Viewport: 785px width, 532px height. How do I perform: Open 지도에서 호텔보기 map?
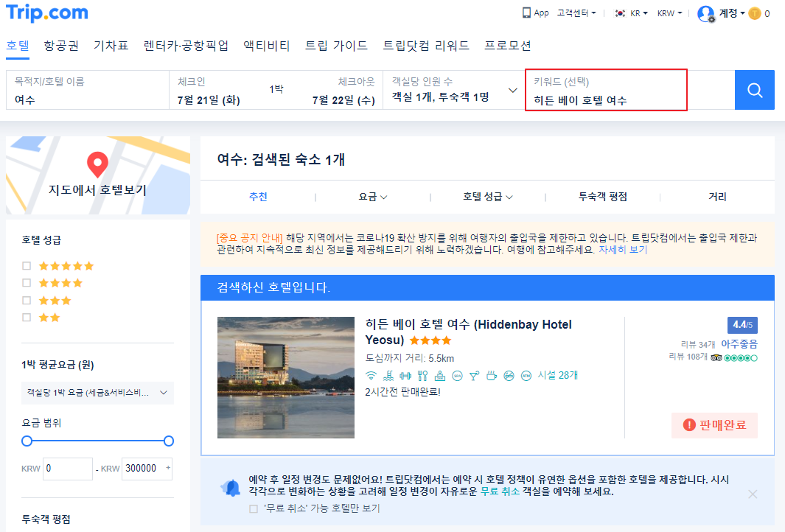[x=97, y=175]
